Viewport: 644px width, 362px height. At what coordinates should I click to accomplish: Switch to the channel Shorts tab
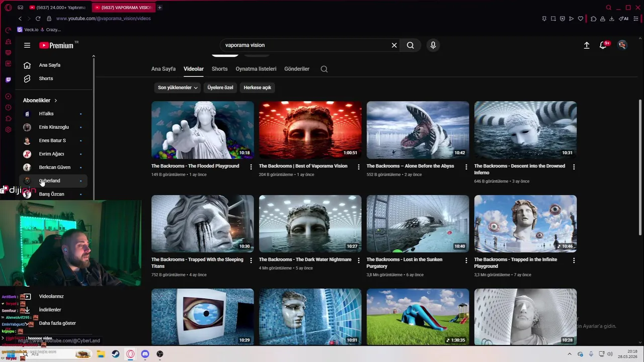[x=219, y=69]
